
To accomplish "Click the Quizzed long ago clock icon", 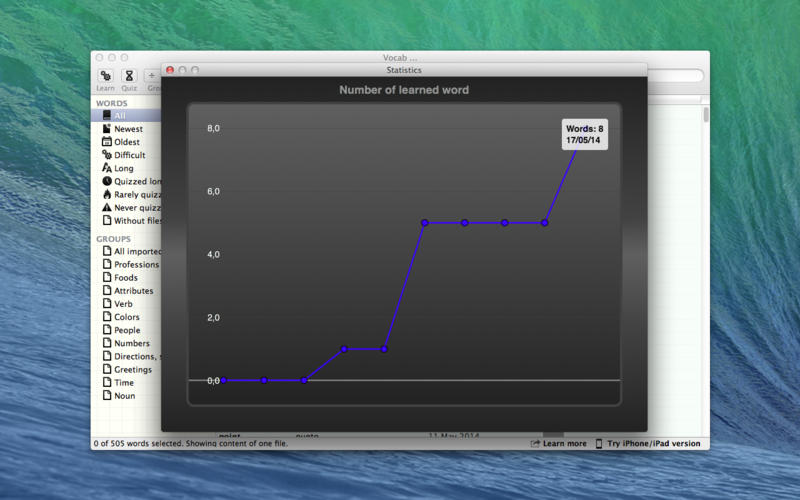I will coord(107,181).
